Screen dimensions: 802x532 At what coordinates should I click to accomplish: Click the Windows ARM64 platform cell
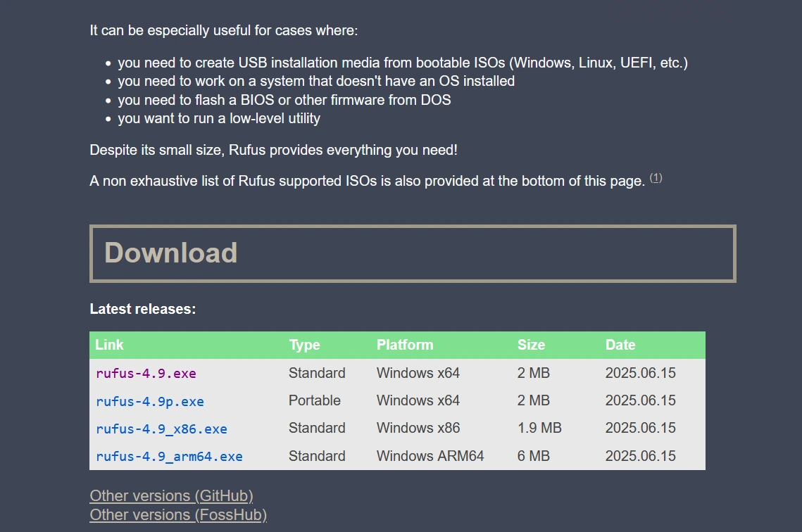pos(430,456)
